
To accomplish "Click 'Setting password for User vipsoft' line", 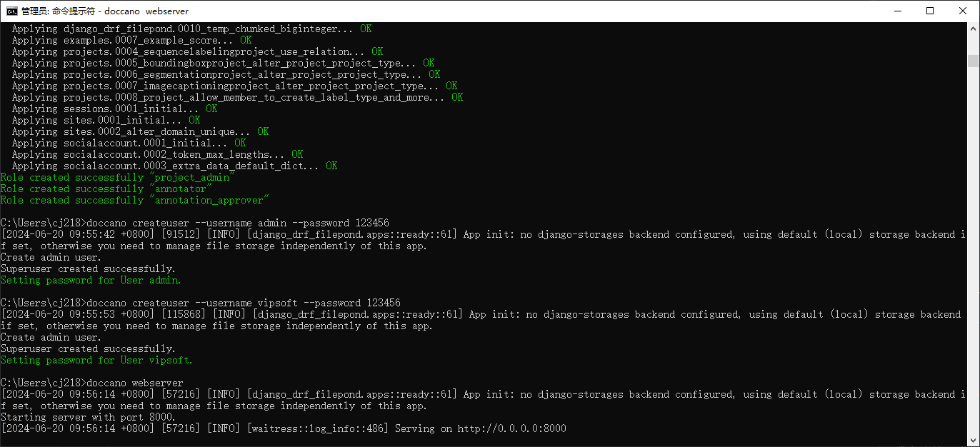I will (96, 360).
